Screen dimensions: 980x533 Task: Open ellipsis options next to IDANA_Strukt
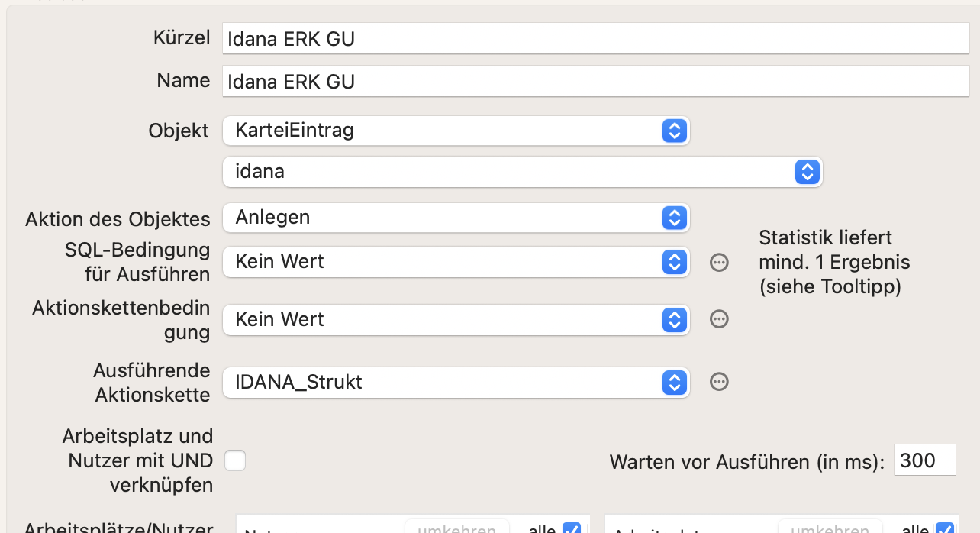[719, 382]
